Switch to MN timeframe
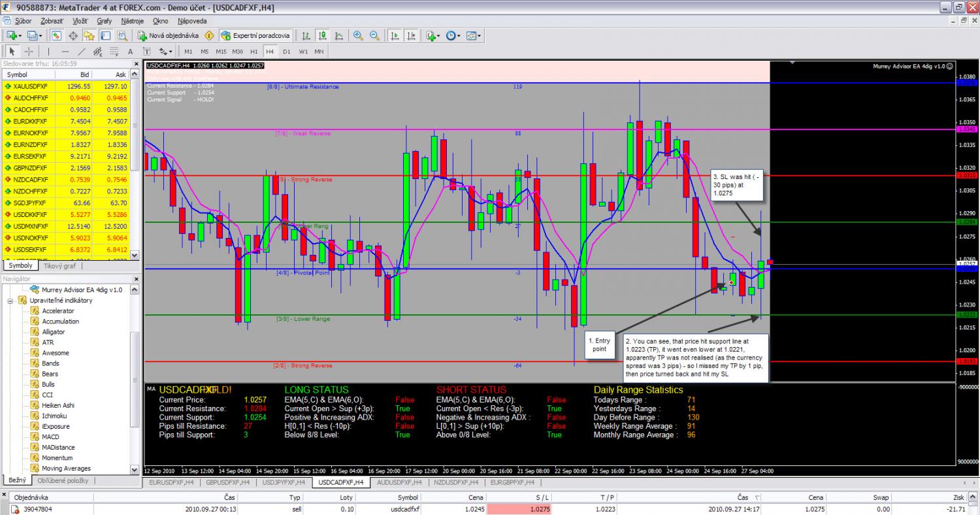Screen dimensions: 980x515 click(x=319, y=51)
